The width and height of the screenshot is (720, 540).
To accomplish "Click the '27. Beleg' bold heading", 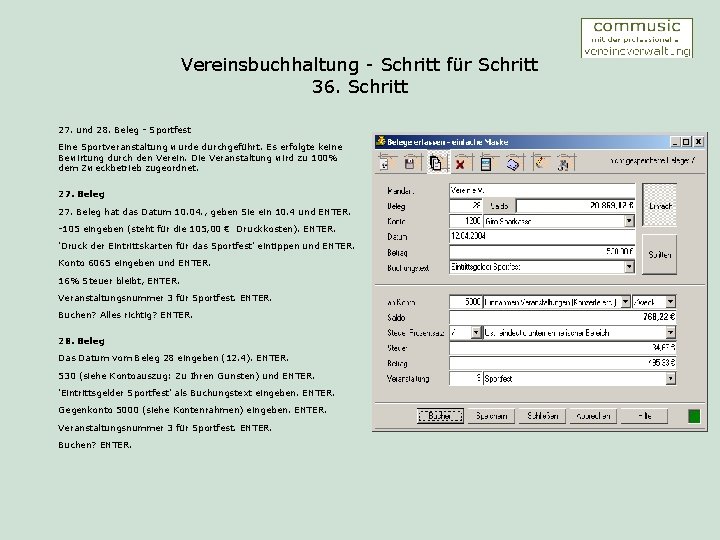I will click(x=81, y=194).
